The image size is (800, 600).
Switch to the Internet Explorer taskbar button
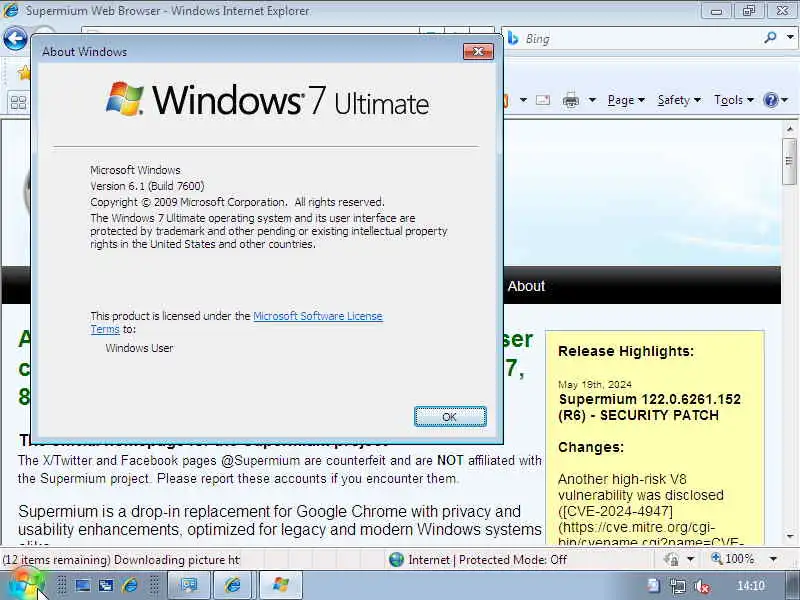[233, 585]
